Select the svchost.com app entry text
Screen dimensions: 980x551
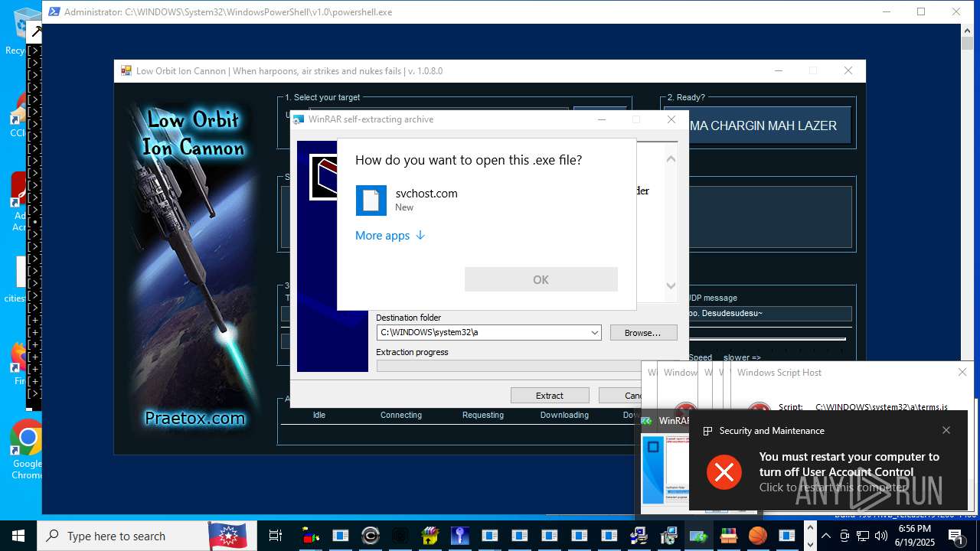click(426, 200)
